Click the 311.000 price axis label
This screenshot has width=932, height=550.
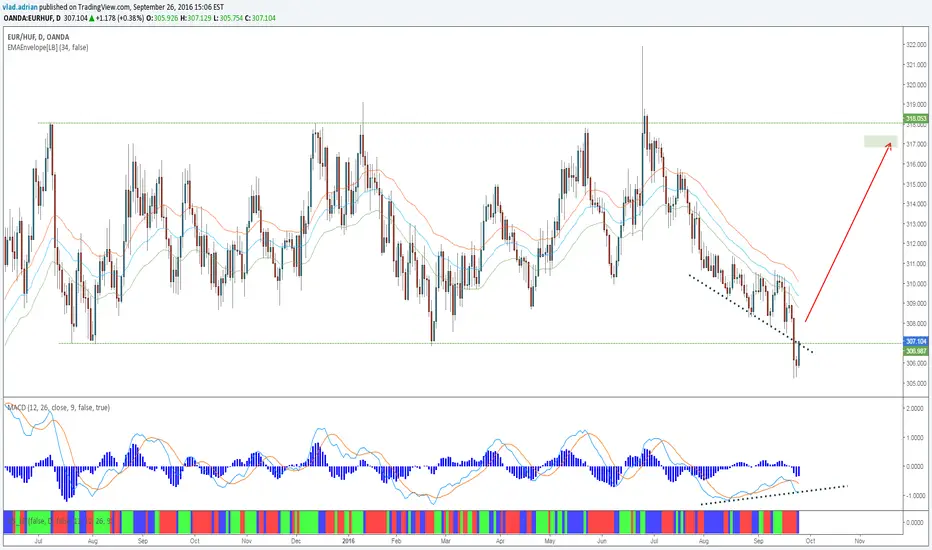tap(916, 264)
